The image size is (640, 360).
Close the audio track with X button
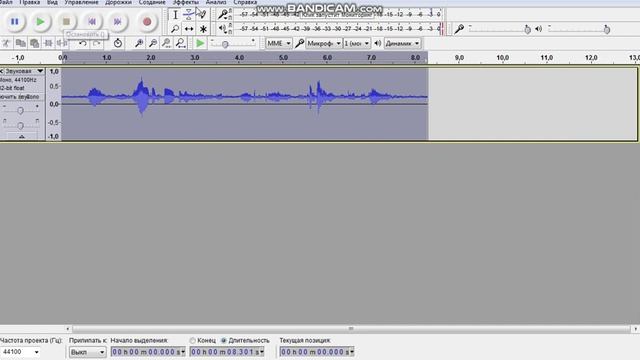pyautogui.click(x=2, y=71)
